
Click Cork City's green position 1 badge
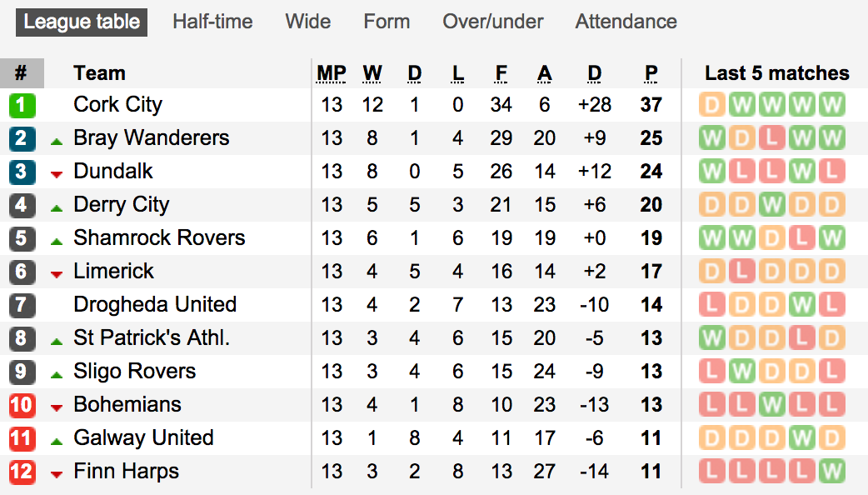[22, 105]
